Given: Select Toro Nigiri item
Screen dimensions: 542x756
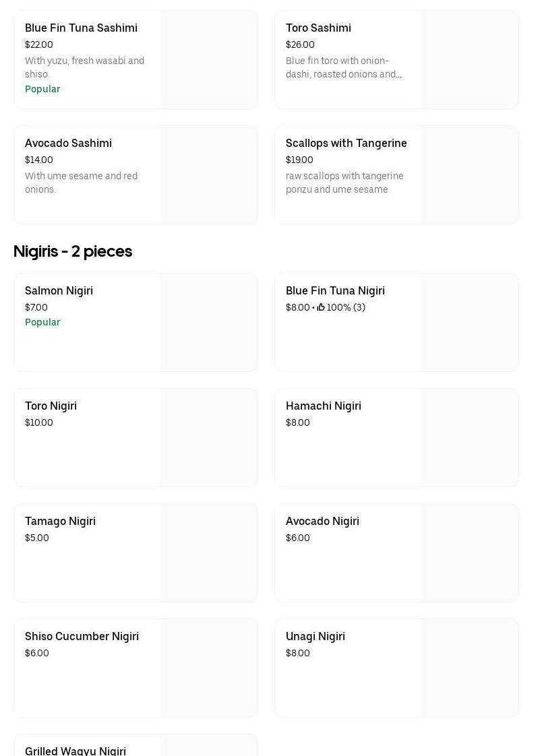Looking at the screenshot, I should click(x=51, y=406).
